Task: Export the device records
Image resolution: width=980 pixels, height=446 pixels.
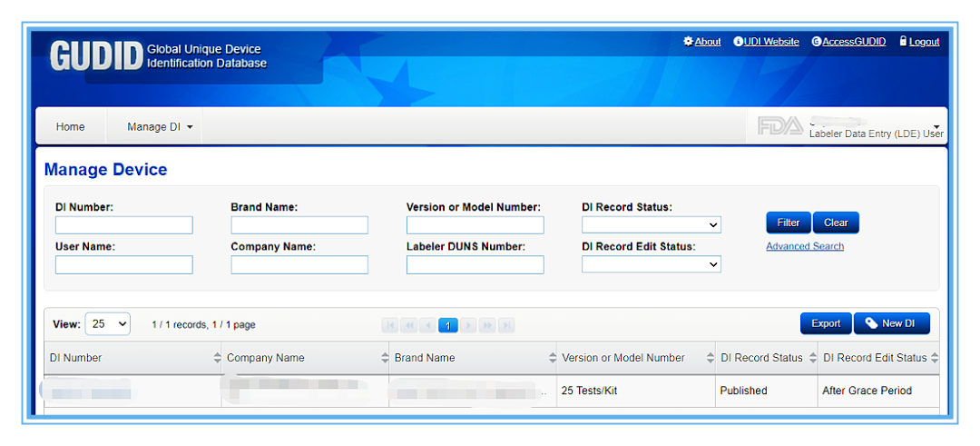Action: [x=826, y=323]
